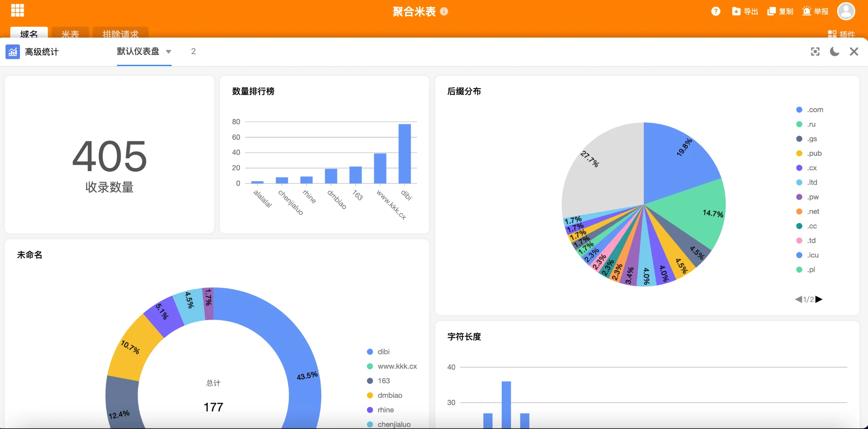The width and height of the screenshot is (868, 429).
Task: Expand the 默认仪表盘 dropdown arrow
Action: 169,52
